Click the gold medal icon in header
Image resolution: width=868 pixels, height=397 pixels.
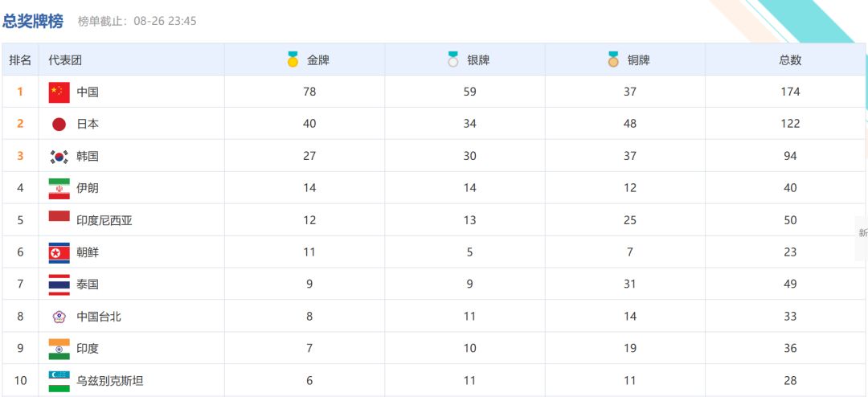[x=293, y=59]
